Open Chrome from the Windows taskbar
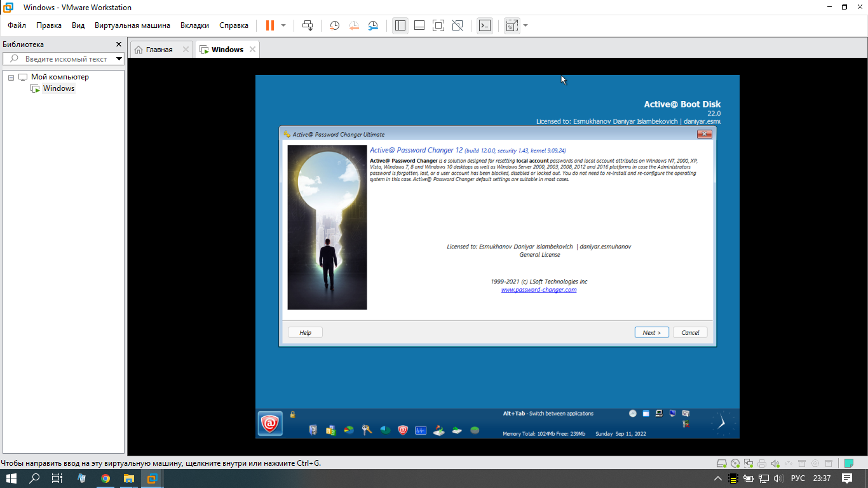This screenshot has width=868, height=488. [105, 478]
